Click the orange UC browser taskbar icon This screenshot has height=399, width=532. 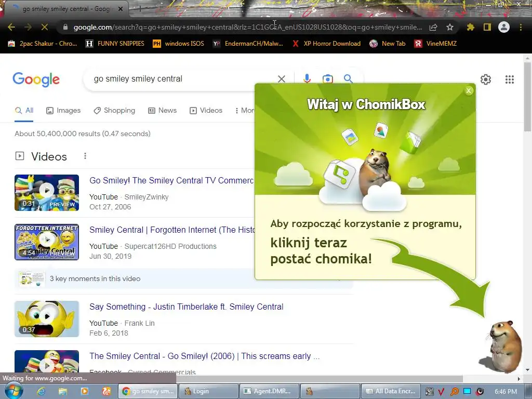[106, 391]
